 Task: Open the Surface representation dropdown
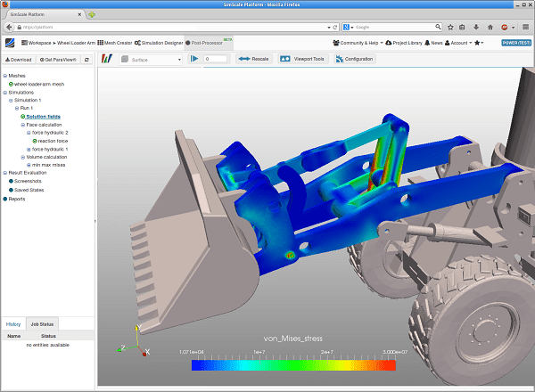(151, 60)
